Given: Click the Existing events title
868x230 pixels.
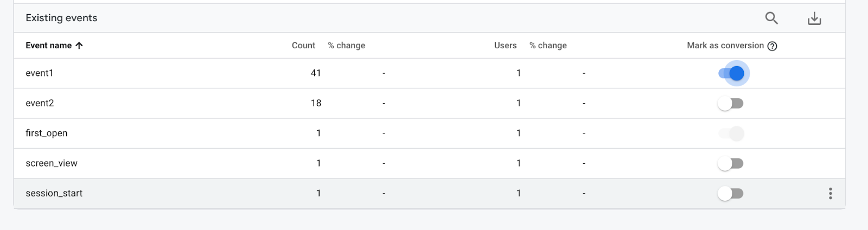Looking at the screenshot, I should pos(61,18).
